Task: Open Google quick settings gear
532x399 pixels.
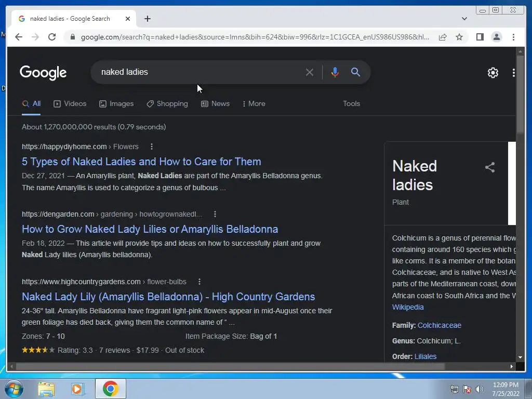Action: point(493,73)
